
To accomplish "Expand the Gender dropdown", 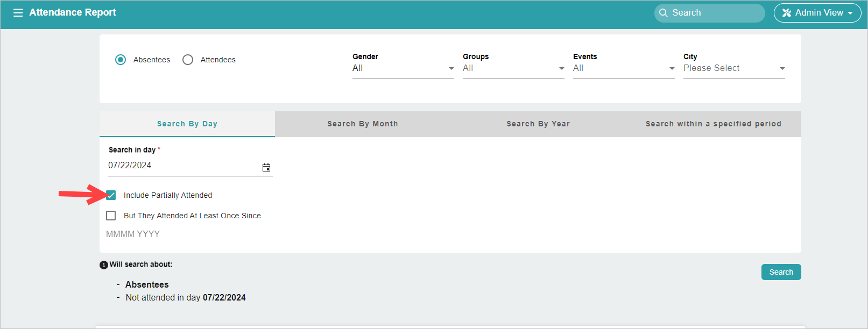I will tap(403, 68).
